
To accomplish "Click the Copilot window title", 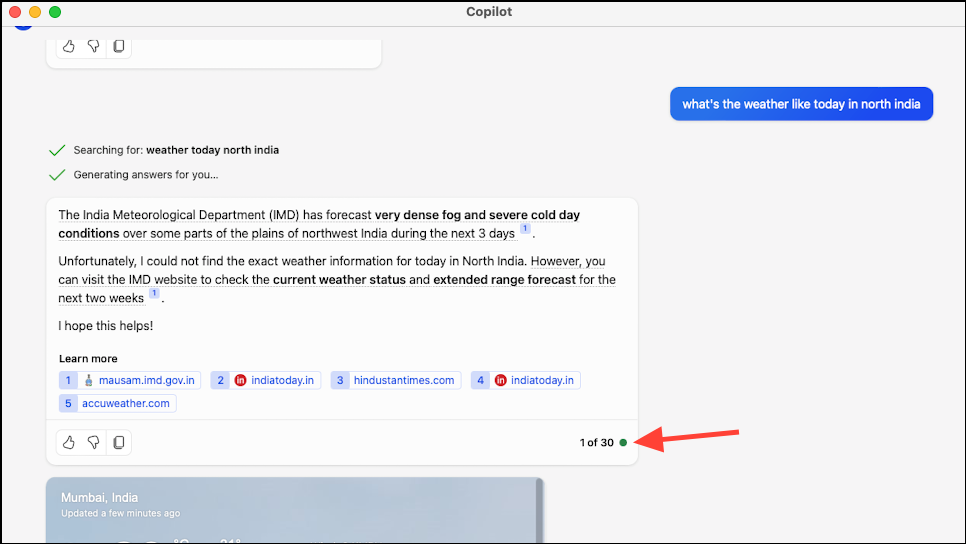I will (489, 12).
